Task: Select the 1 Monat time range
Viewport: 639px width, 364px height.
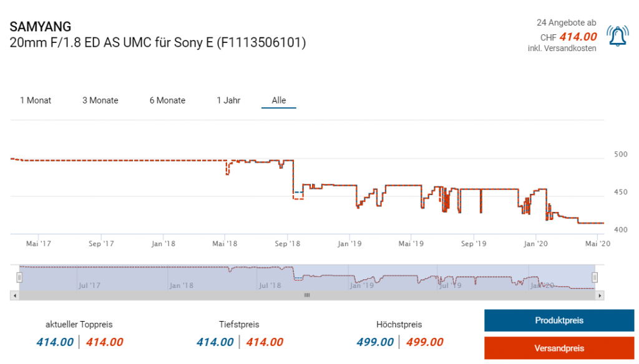Action: point(36,100)
